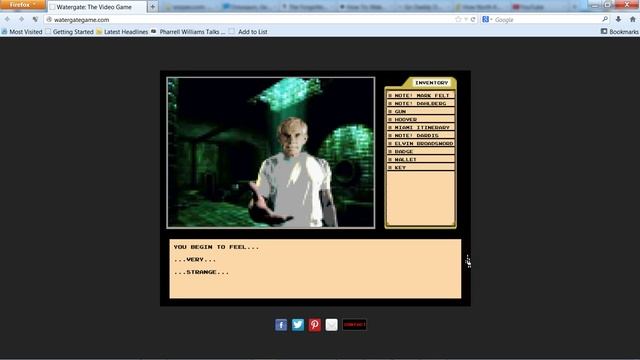The width and height of the screenshot is (640, 360).
Task: Click the search magnifier icon
Action: pyautogui.click(x=605, y=19)
